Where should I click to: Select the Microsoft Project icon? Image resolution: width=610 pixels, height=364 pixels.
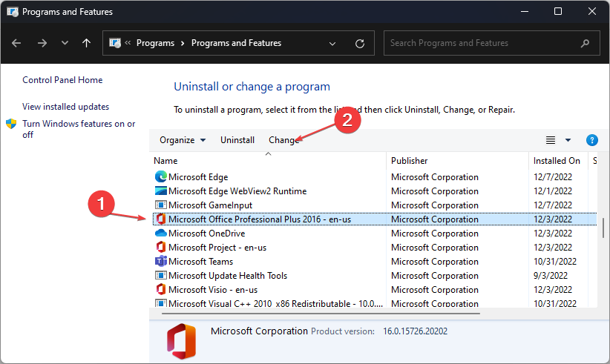coord(161,247)
